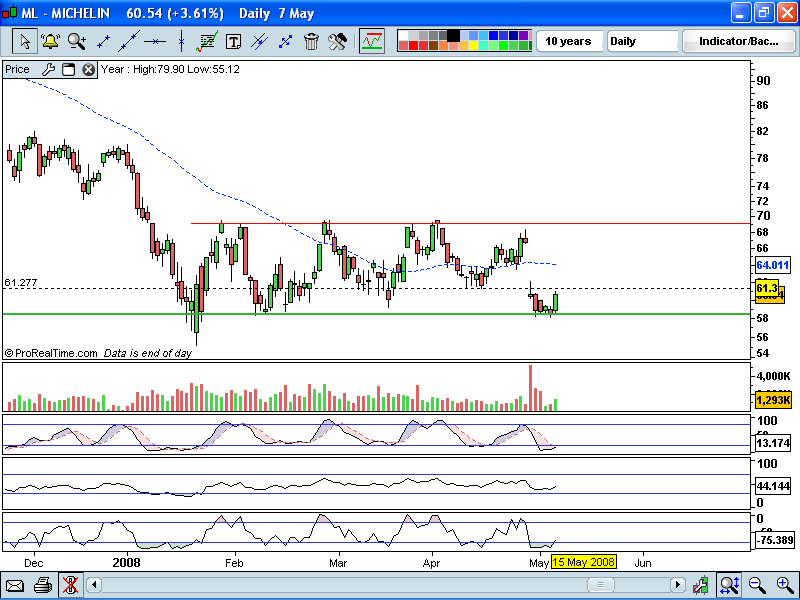This screenshot has height=600, width=800.
Task: Click the printer icon
Action: click(x=43, y=586)
